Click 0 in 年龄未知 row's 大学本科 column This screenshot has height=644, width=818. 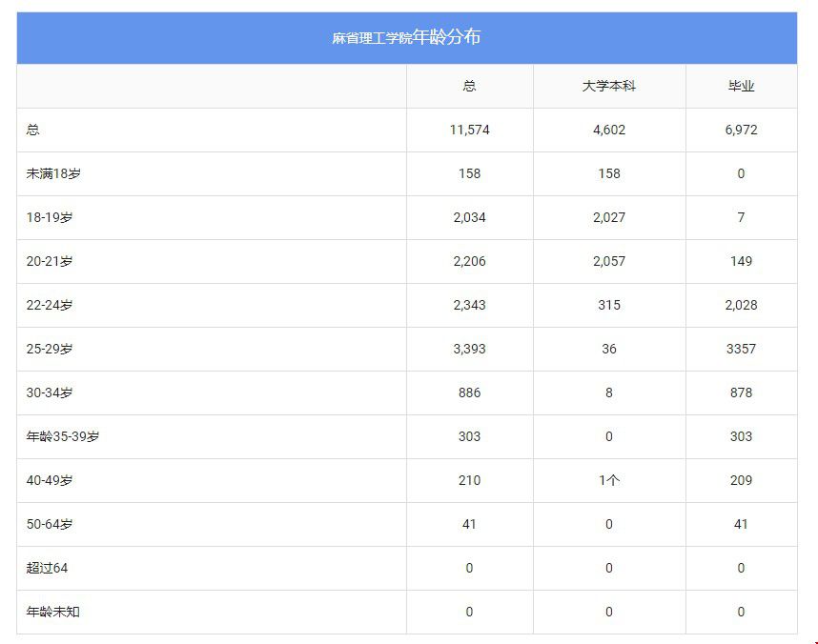pyautogui.click(x=609, y=612)
